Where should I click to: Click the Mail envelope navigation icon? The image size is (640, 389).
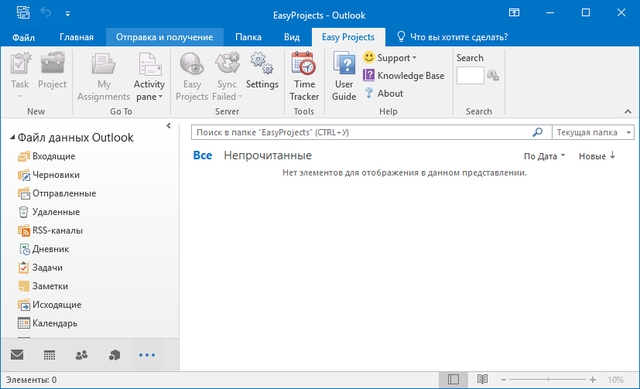pyautogui.click(x=17, y=355)
